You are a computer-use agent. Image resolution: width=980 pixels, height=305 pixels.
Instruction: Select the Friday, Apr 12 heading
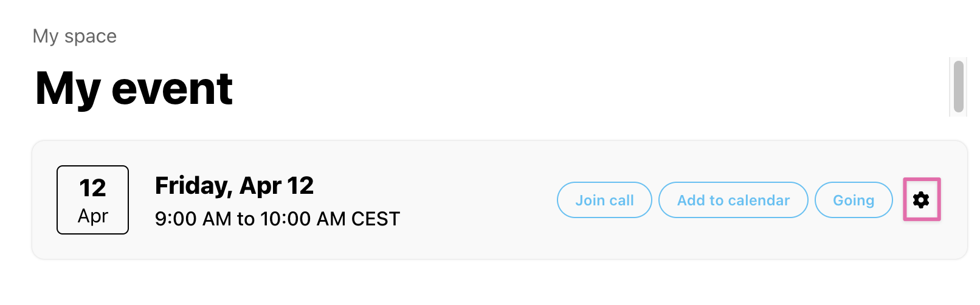234,185
